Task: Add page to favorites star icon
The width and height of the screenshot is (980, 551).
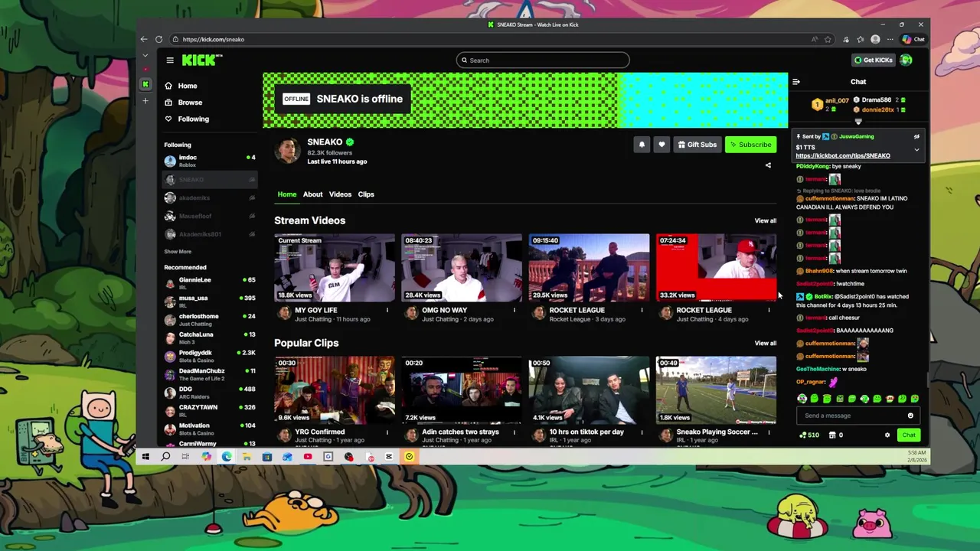Action: click(x=828, y=39)
